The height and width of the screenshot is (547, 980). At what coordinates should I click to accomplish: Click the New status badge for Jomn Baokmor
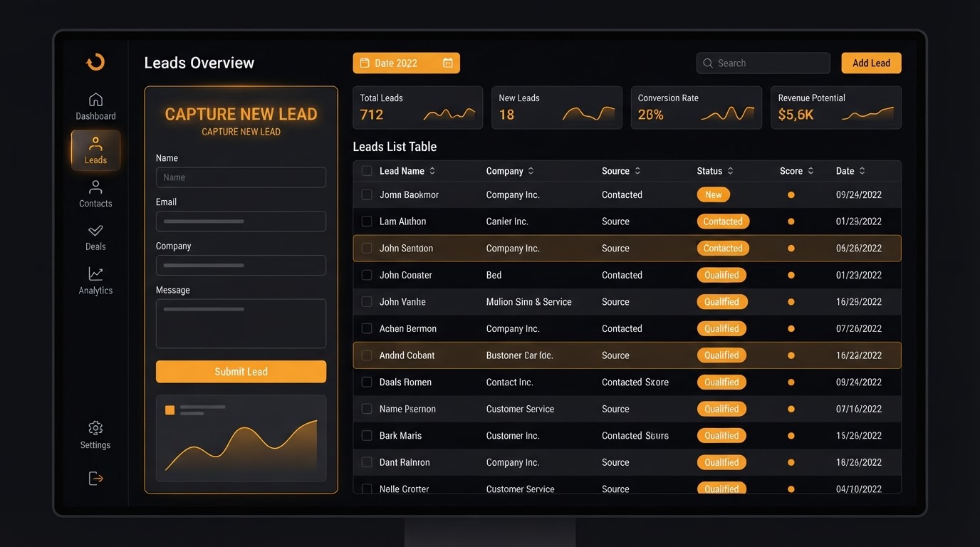713,194
